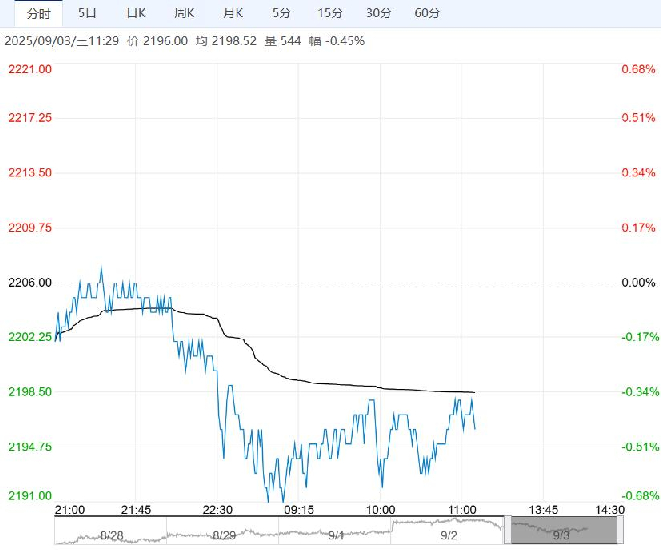Screen dimensions: 661x550
Task: Select the 分时 intraday tab
Action: click(38, 13)
